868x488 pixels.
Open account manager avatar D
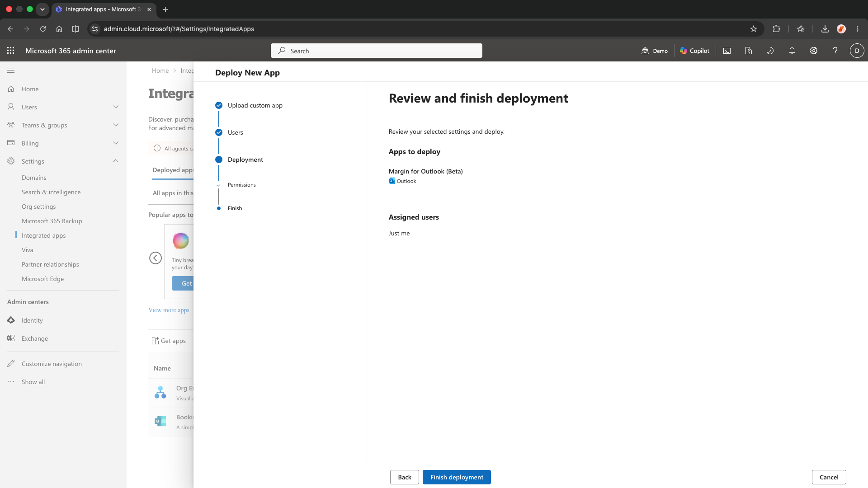coord(857,51)
